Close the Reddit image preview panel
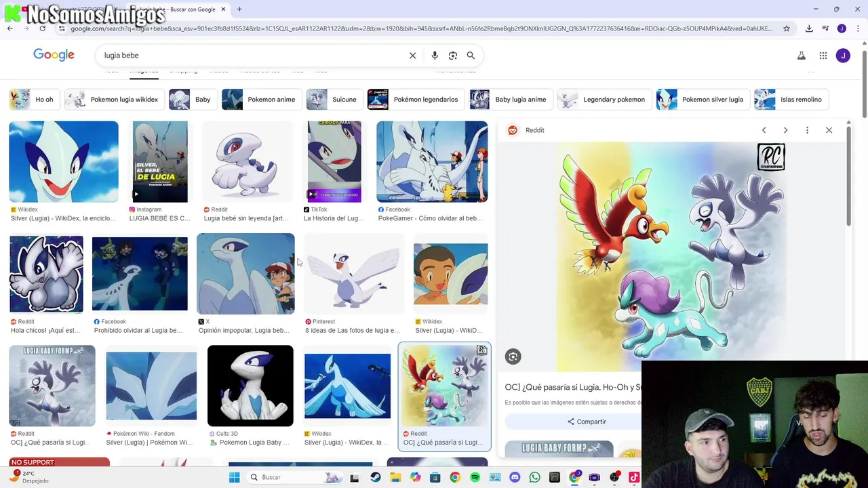868x488 pixels. [829, 130]
